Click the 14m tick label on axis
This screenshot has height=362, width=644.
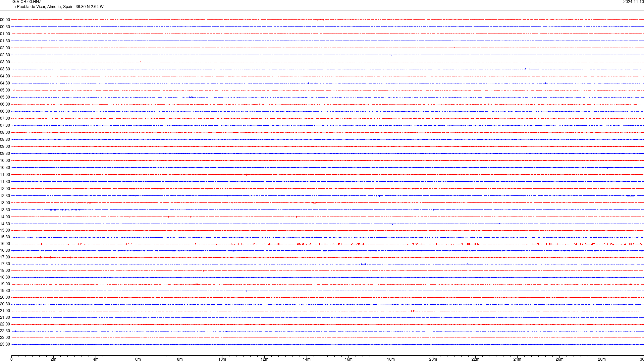tap(307, 359)
